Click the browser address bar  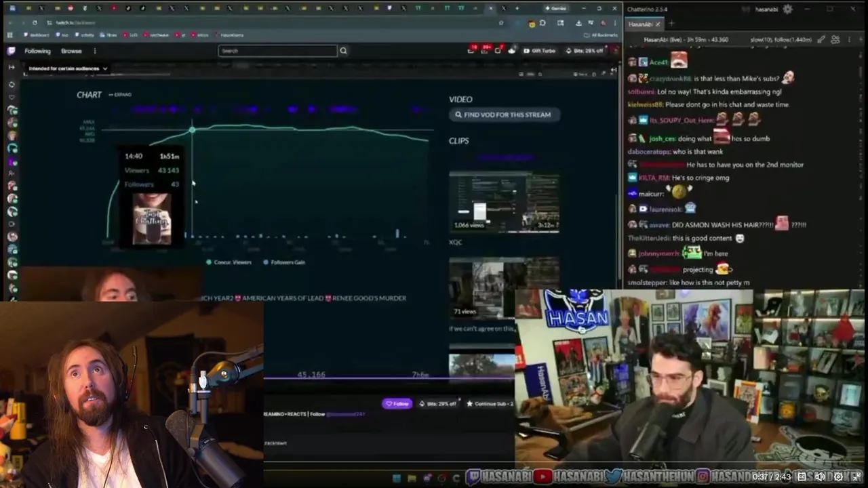tap(271, 22)
